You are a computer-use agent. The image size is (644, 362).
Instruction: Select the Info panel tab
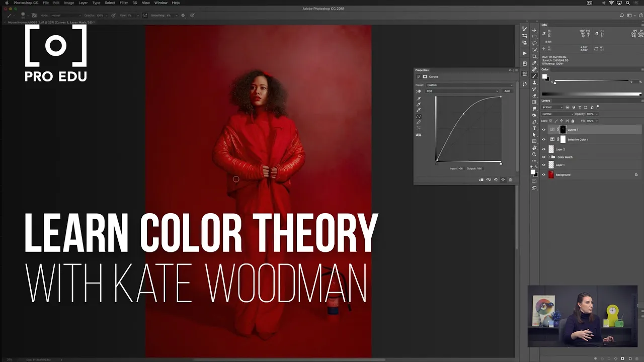pyautogui.click(x=544, y=25)
